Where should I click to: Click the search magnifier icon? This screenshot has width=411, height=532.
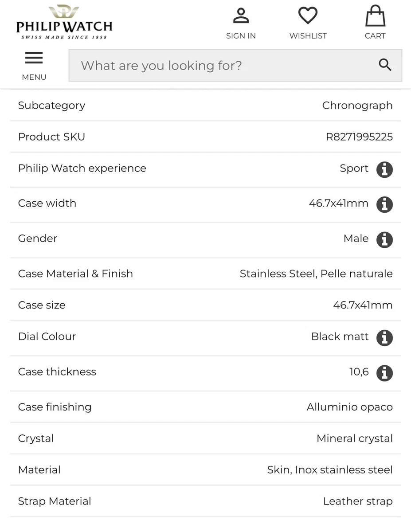pyautogui.click(x=385, y=65)
